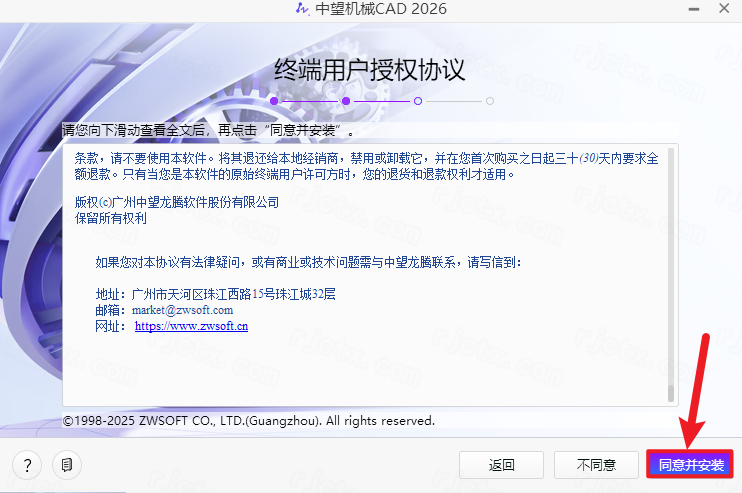The image size is (742, 493).
Task: Open the document notes icon button
Action: 66,465
